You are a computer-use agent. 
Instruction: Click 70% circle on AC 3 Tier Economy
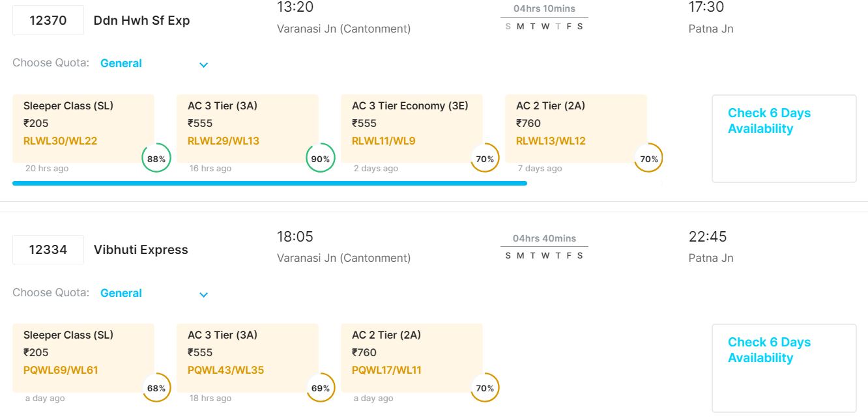point(485,159)
